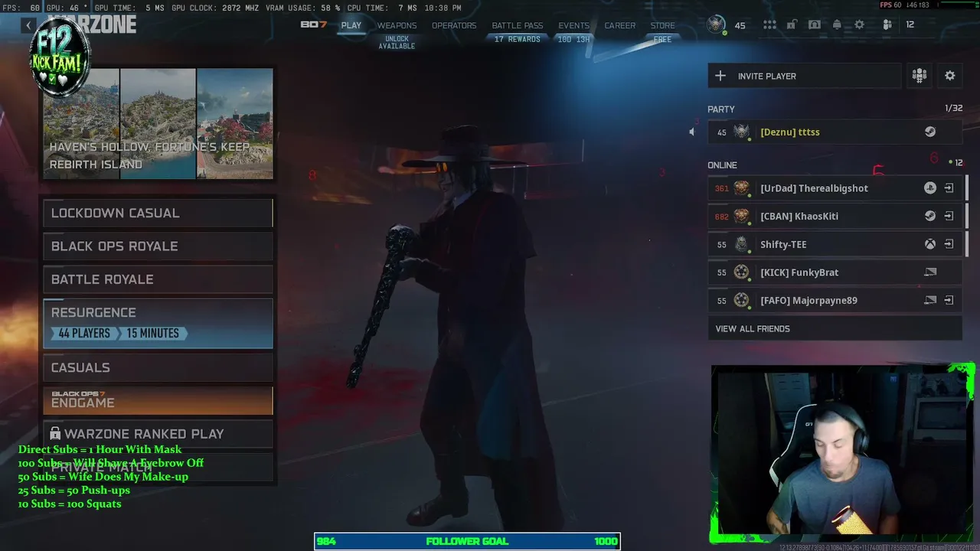Open the notifications bell icon

pyautogui.click(x=837, y=25)
